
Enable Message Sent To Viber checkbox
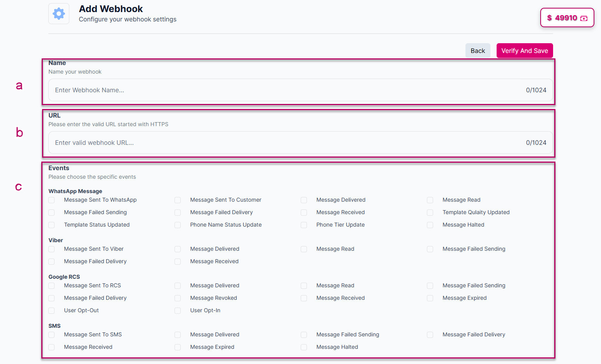click(51, 249)
